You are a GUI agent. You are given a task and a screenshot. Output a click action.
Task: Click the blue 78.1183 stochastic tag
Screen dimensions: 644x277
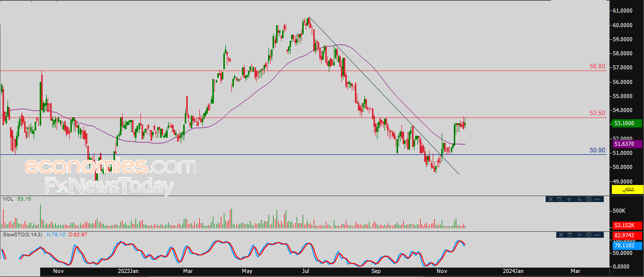point(627,245)
